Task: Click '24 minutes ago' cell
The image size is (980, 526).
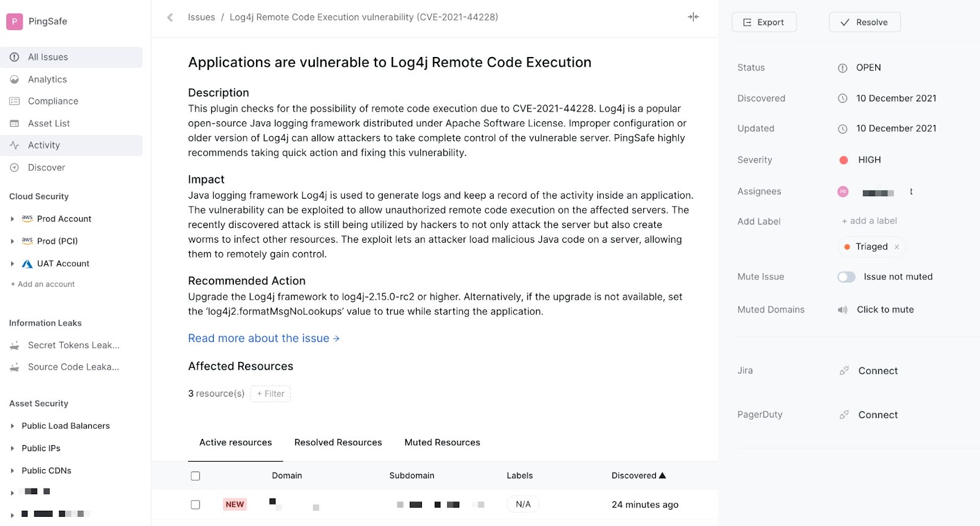Action: coord(645,505)
